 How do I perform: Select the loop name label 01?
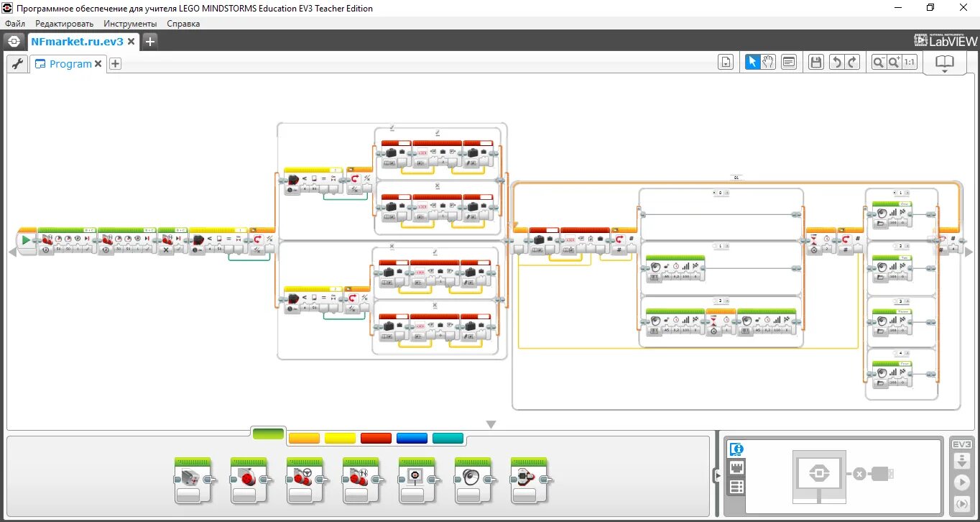[x=736, y=177]
